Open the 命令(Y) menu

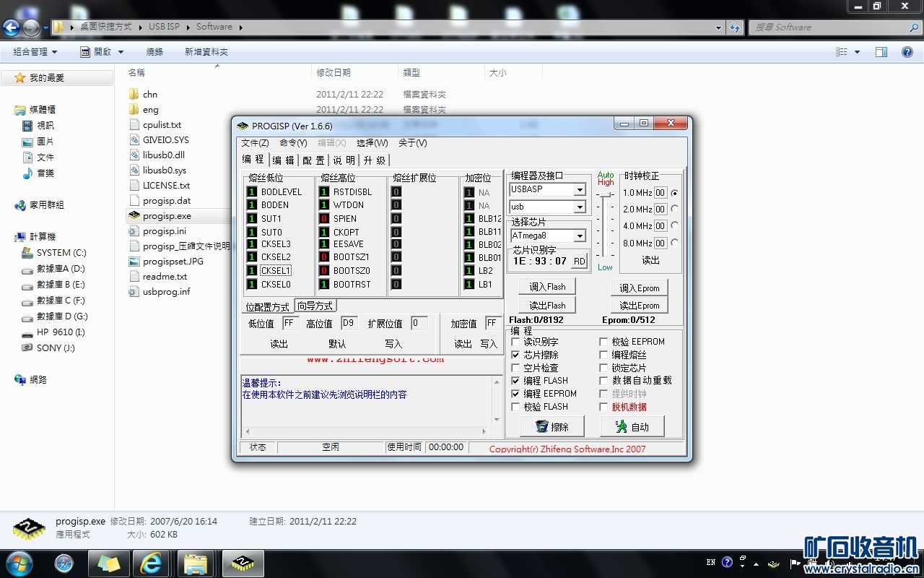tap(293, 143)
